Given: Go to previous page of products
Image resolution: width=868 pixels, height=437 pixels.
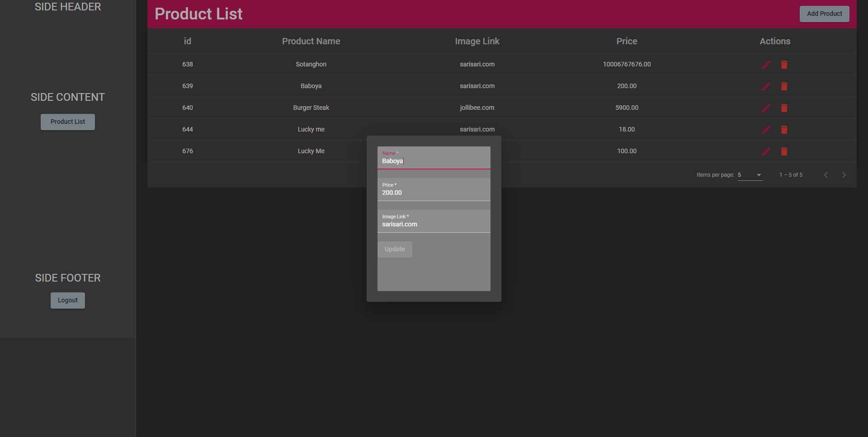Looking at the screenshot, I should point(826,175).
